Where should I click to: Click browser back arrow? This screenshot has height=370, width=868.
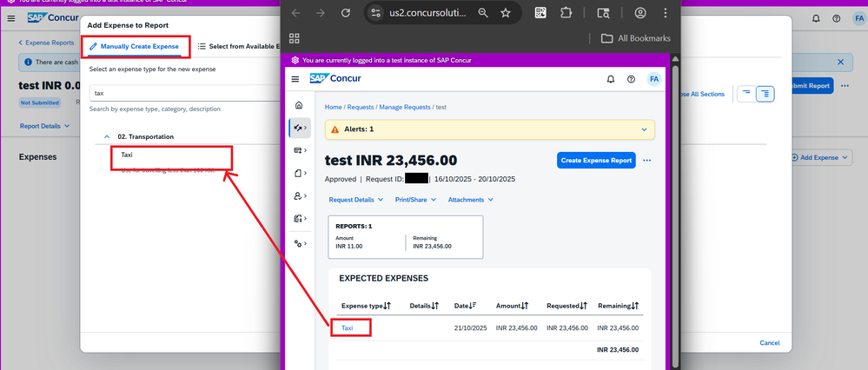pyautogui.click(x=295, y=13)
